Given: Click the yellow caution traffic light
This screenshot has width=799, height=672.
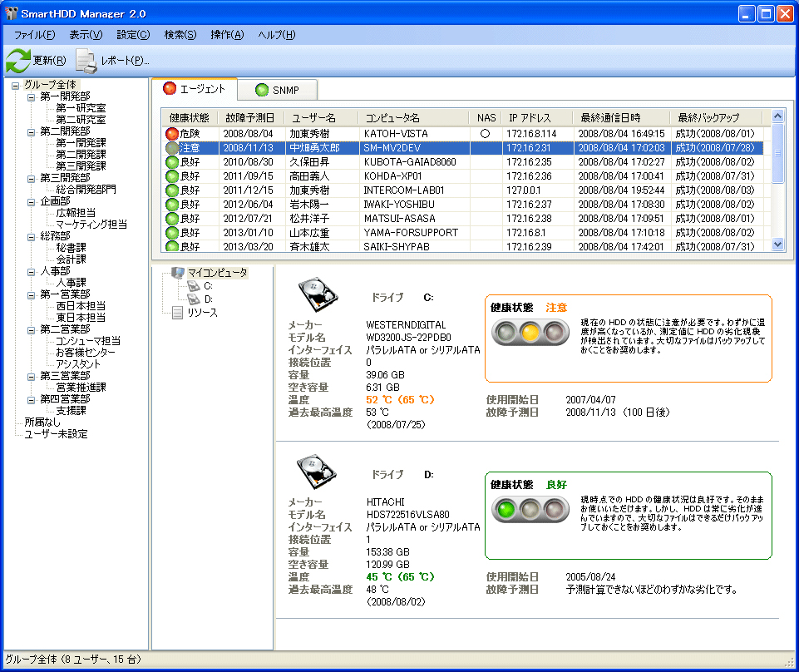Looking at the screenshot, I should tap(531, 334).
